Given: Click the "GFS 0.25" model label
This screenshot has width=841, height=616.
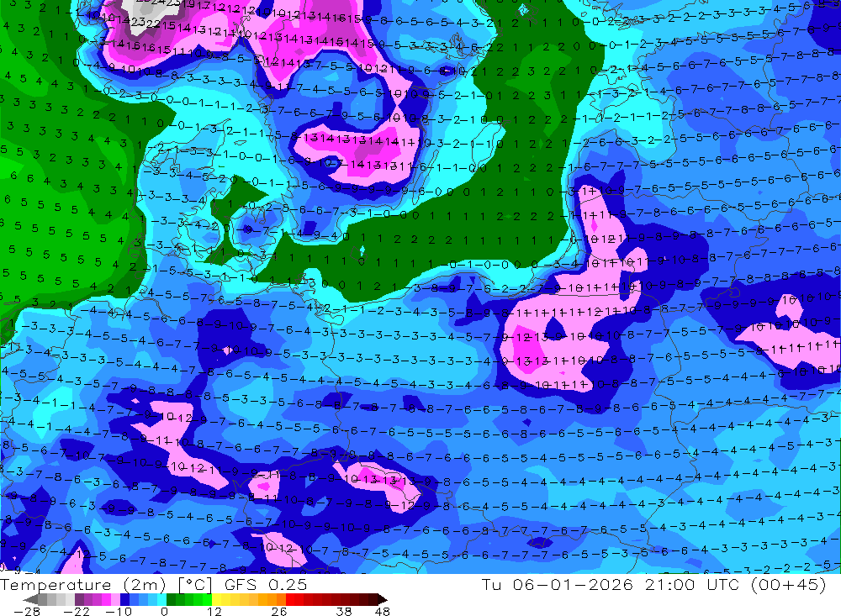Looking at the screenshot, I should pyautogui.click(x=266, y=585).
